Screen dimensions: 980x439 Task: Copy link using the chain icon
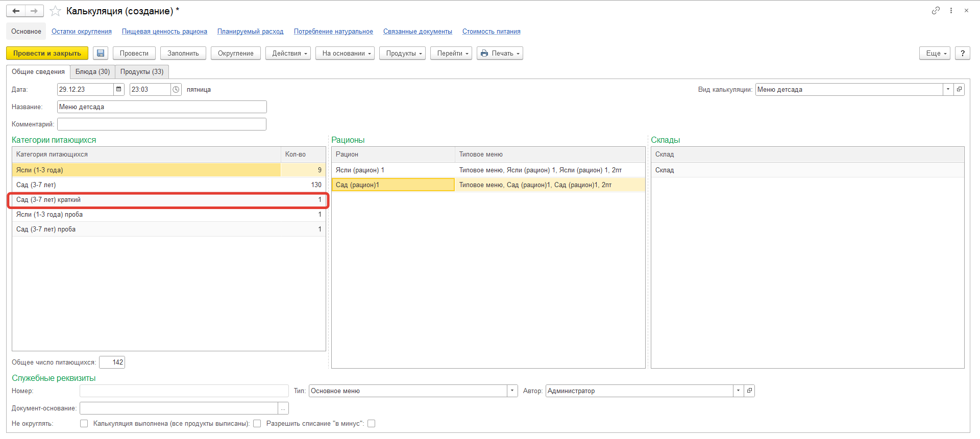click(935, 11)
